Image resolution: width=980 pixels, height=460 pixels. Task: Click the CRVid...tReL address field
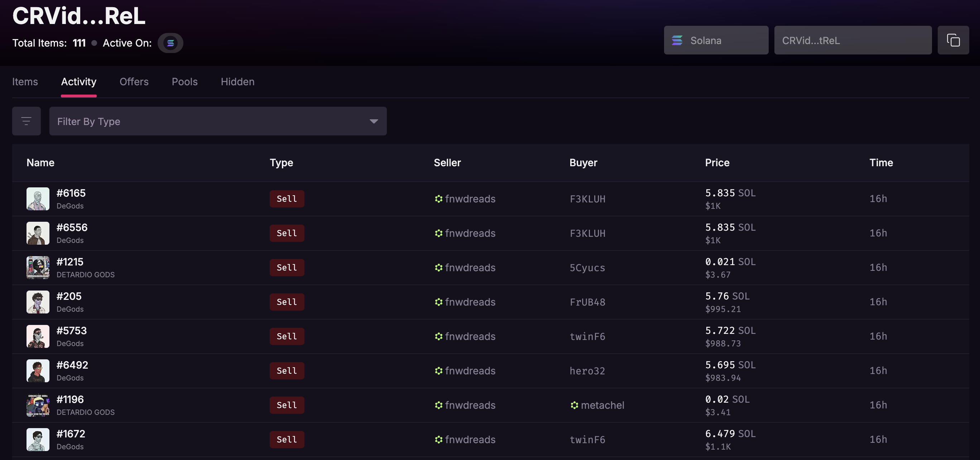click(x=852, y=40)
